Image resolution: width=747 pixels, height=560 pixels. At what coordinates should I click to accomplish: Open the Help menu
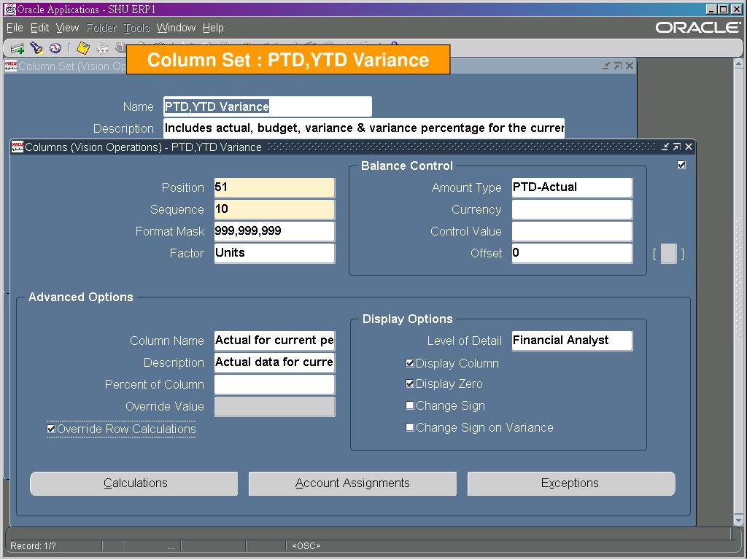point(213,28)
